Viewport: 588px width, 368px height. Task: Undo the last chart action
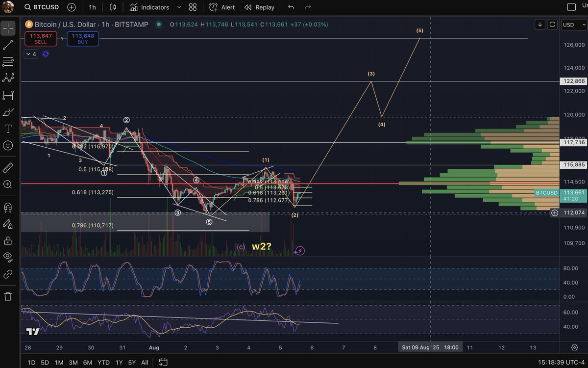(x=292, y=7)
